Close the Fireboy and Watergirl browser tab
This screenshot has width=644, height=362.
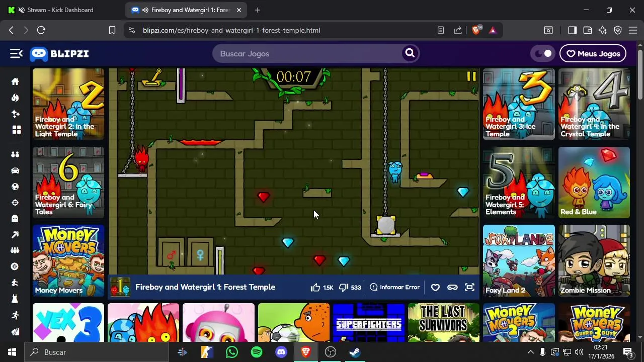[239, 10]
